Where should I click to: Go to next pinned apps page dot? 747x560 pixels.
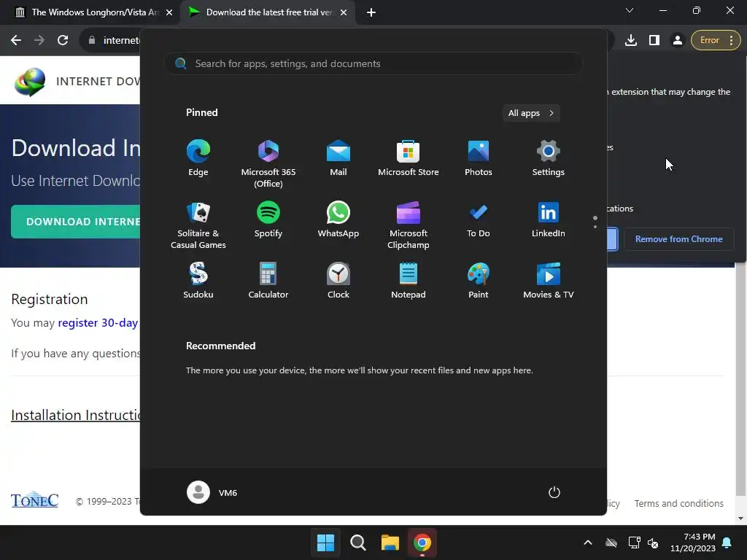point(595,227)
